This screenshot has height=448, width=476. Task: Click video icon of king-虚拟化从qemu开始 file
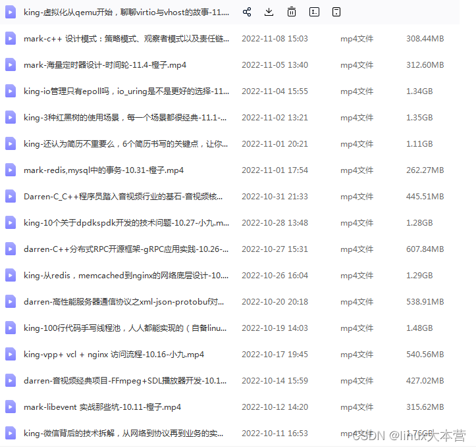[x=11, y=12]
